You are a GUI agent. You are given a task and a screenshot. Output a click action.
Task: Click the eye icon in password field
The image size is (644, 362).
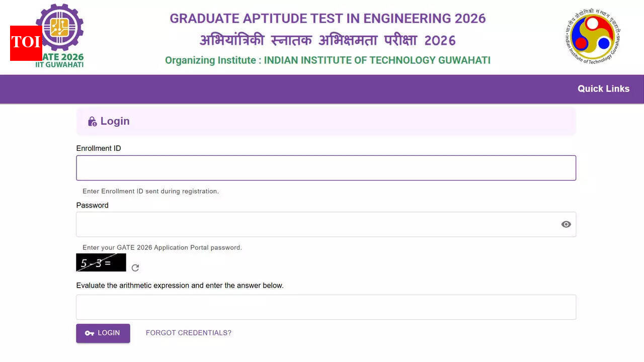pyautogui.click(x=566, y=224)
